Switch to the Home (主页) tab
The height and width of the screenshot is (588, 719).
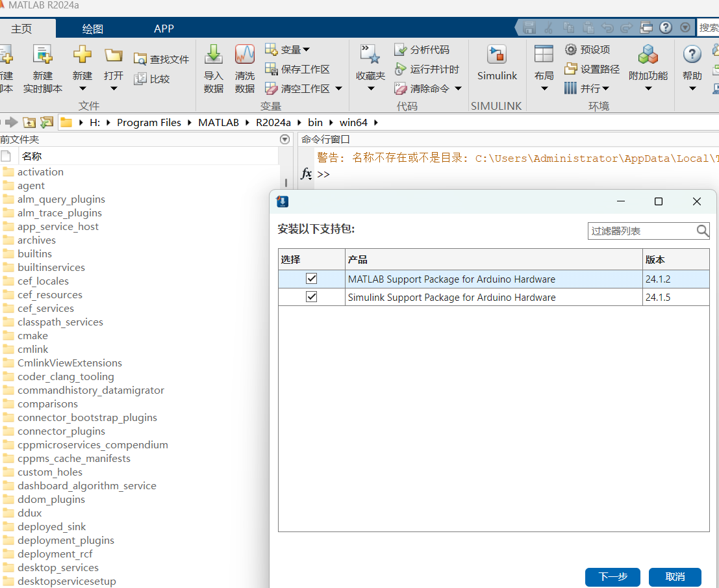coord(21,29)
